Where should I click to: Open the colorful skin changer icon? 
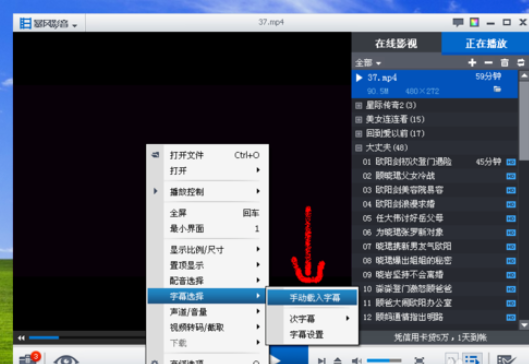[474, 22]
